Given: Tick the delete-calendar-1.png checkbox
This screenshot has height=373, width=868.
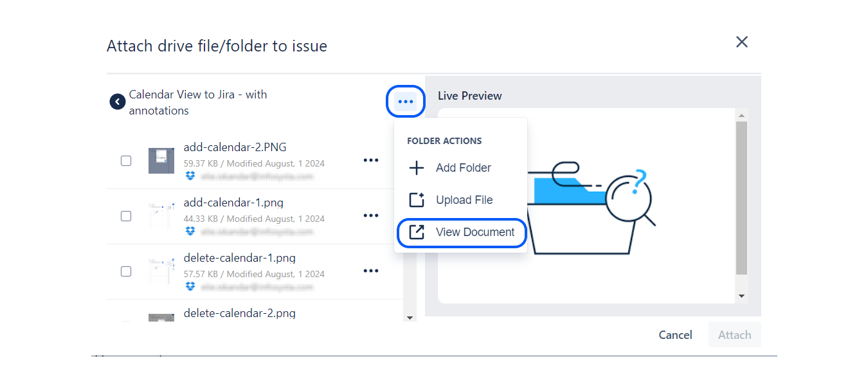Looking at the screenshot, I should click(126, 271).
